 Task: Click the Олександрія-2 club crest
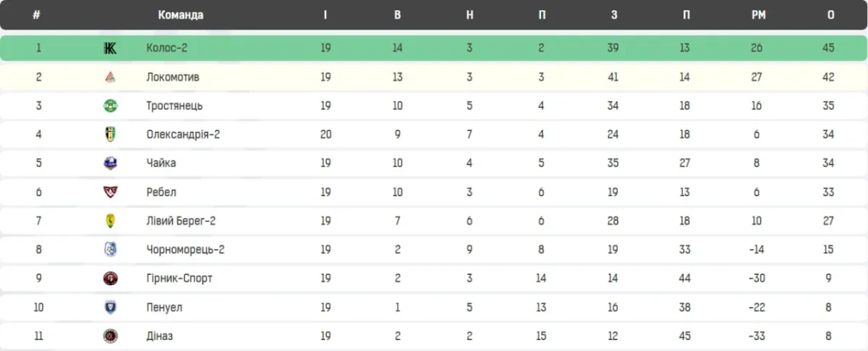pyautogui.click(x=110, y=135)
